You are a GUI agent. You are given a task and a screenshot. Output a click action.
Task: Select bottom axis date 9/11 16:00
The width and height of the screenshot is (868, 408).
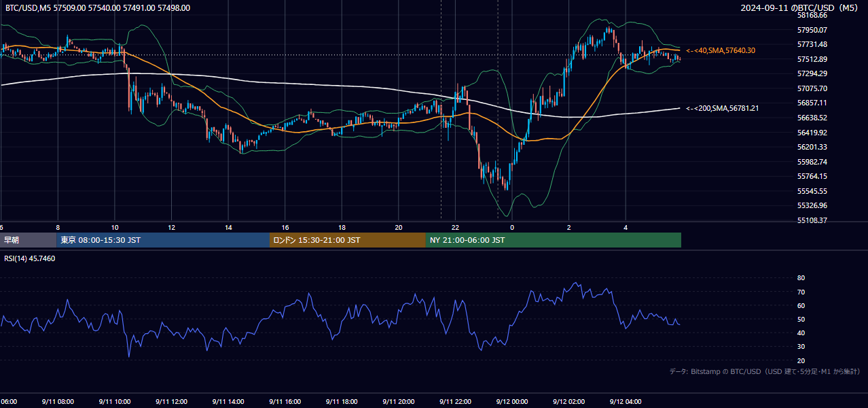click(x=285, y=402)
